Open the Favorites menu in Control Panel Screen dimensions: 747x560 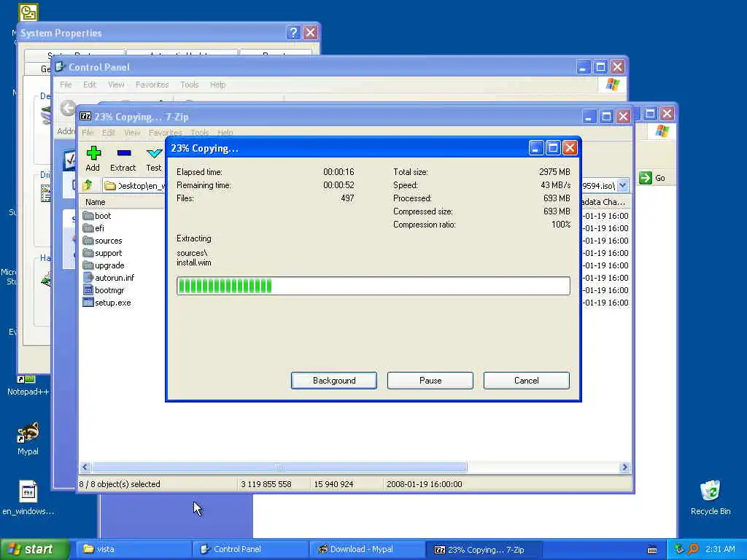click(152, 85)
